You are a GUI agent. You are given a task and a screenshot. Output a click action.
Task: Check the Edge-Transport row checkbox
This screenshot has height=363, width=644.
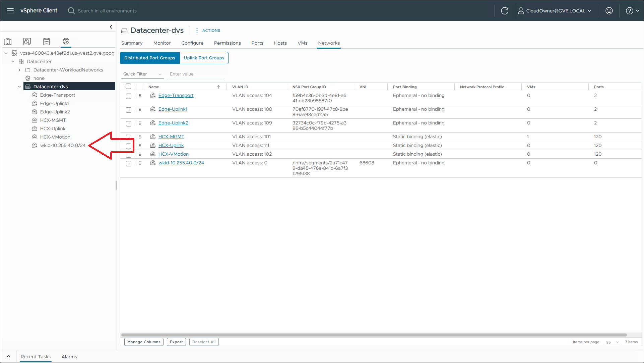point(129,96)
